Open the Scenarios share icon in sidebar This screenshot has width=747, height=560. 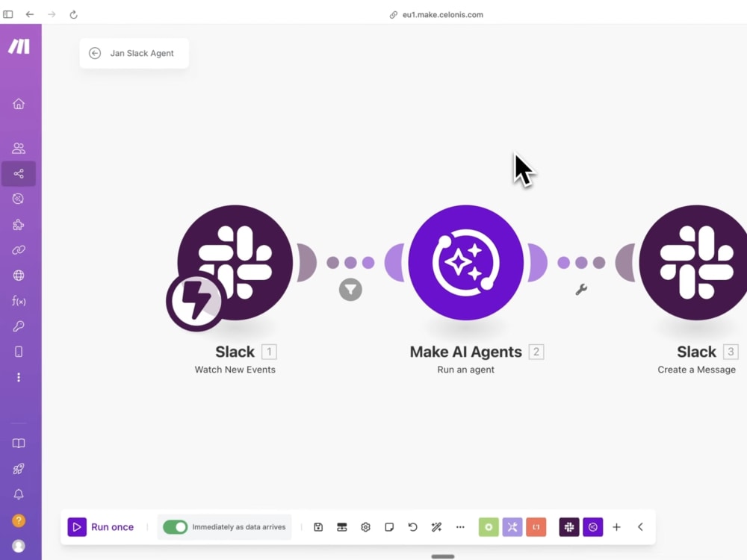tap(19, 174)
